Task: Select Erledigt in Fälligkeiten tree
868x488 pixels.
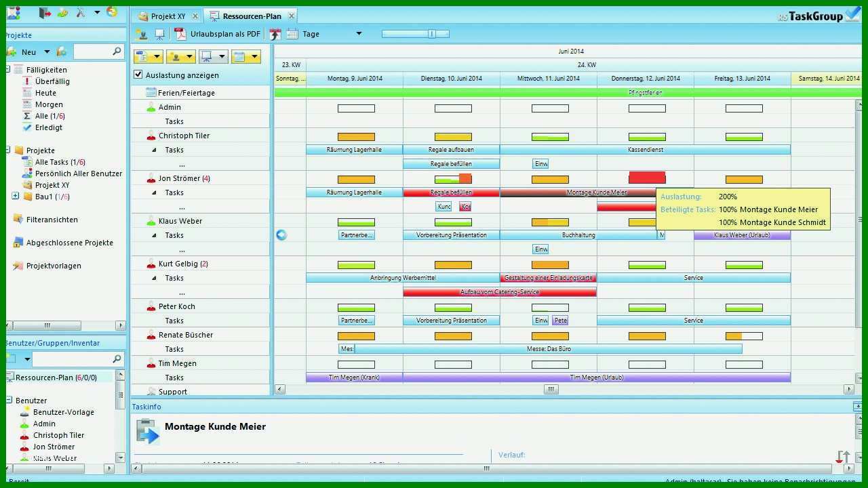Action: coord(49,127)
